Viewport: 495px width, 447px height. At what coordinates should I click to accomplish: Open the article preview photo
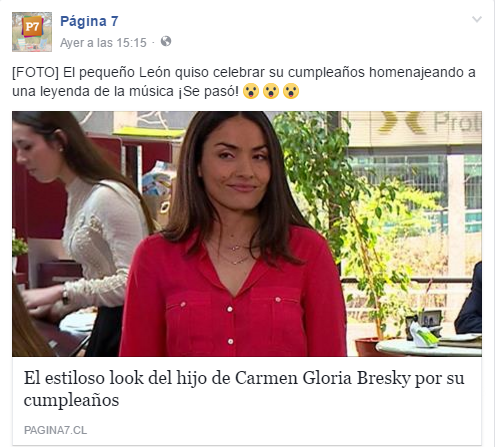coord(247,234)
